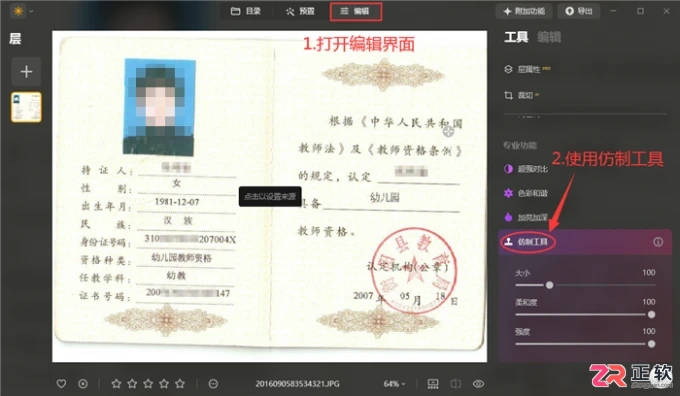
Task: Click on the certificate image to set clone source
Action: pyautogui.click(x=269, y=196)
